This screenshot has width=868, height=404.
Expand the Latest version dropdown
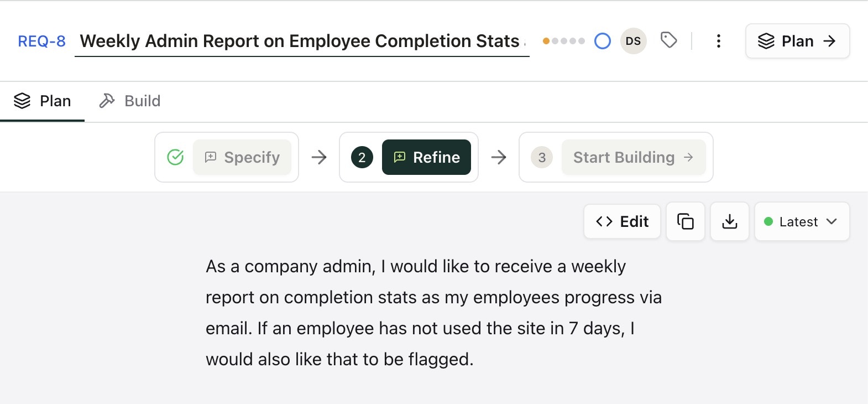[x=801, y=221]
